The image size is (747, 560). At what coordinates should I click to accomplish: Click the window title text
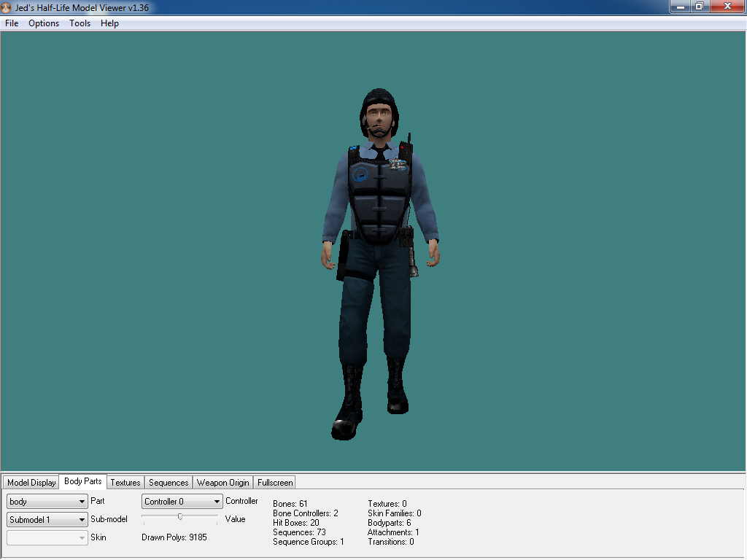(82, 7)
